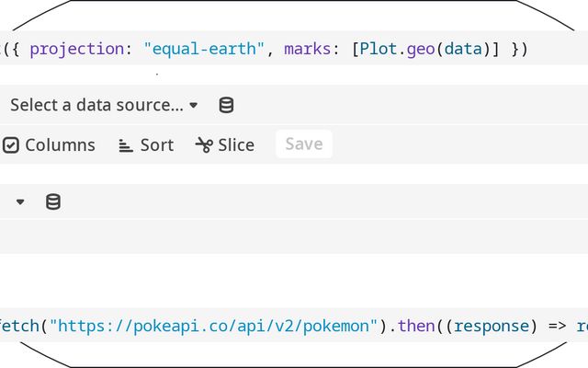Click the scissors icon for Slice
Screen dimensions: 588x368
(x=204, y=145)
